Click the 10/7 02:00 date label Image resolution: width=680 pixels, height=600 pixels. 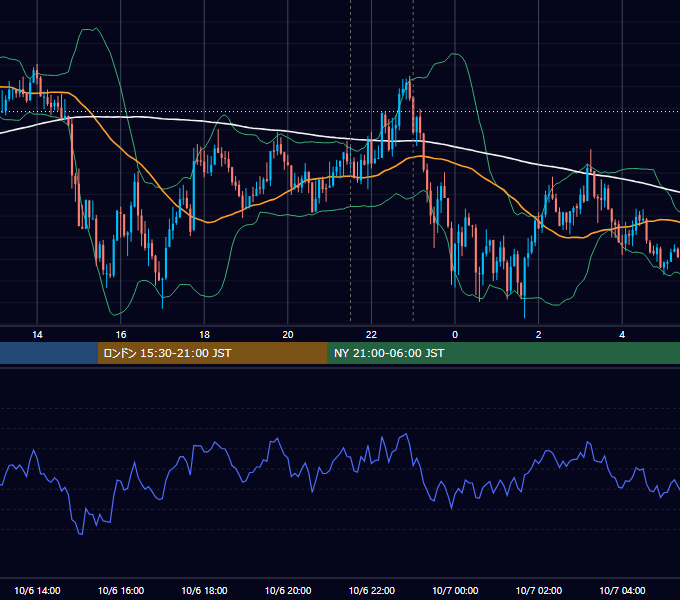tap(539, 590)
